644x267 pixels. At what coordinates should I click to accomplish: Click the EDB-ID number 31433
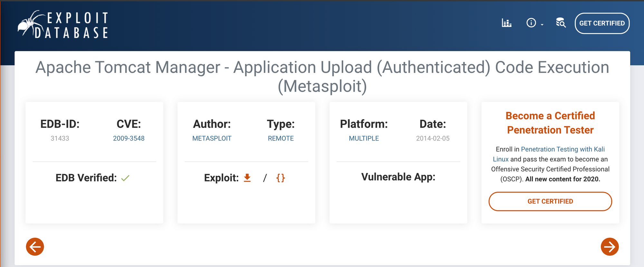click(x=60, y=138)
